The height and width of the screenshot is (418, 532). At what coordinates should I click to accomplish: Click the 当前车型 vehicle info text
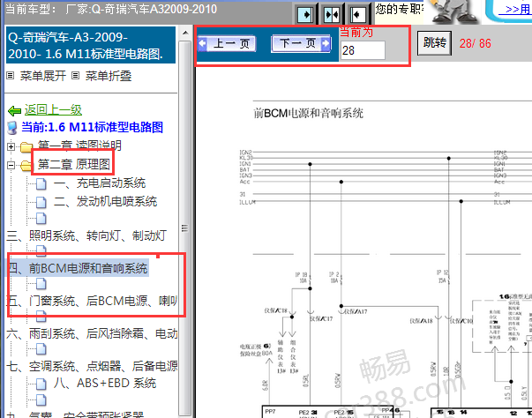pyautogui.click(x=111, y=9)
